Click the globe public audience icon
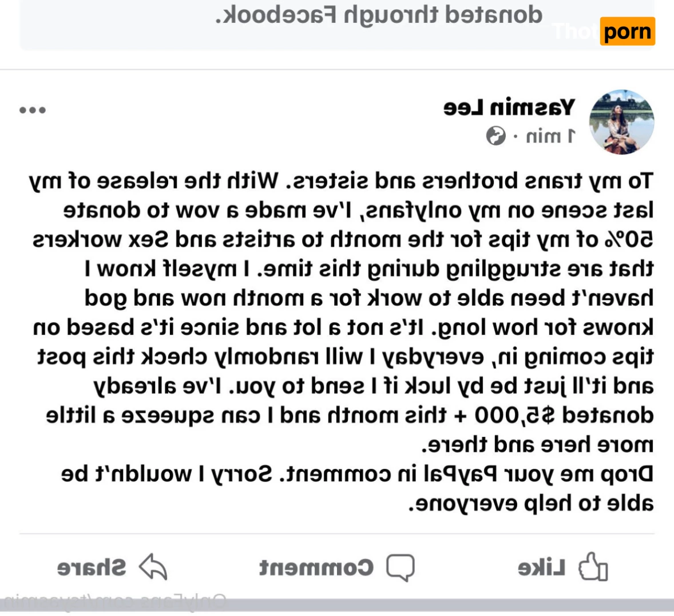The height and width of the screenshot is (616, 674). tap(495, 136)
